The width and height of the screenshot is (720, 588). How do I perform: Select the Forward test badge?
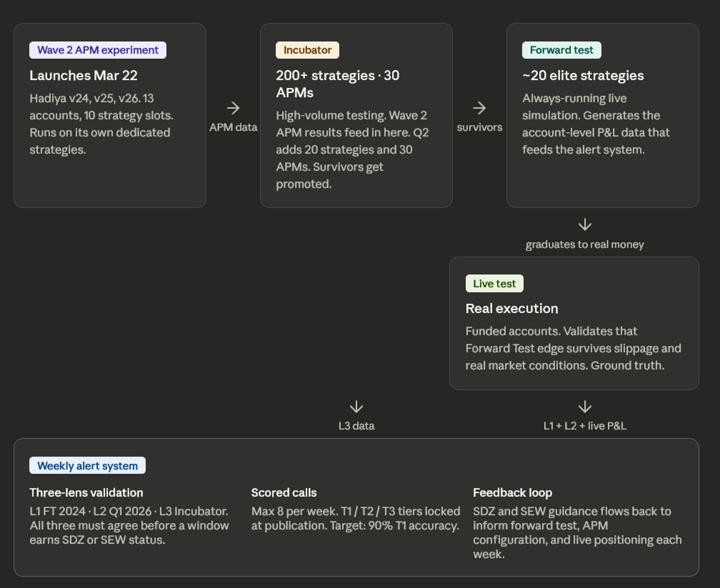coord(561,50)
